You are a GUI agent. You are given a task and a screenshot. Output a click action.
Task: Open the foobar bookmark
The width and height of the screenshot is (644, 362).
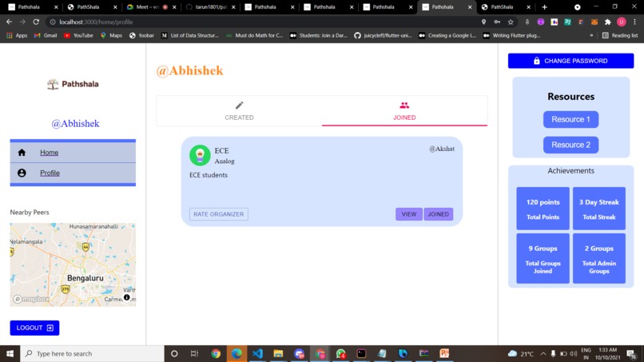141,35
